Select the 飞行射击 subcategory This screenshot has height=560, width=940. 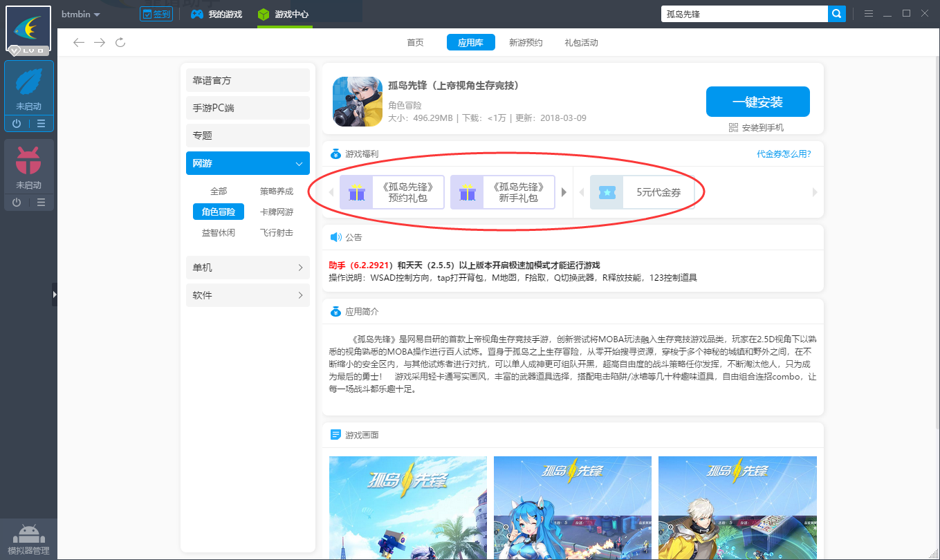point(277,233)
